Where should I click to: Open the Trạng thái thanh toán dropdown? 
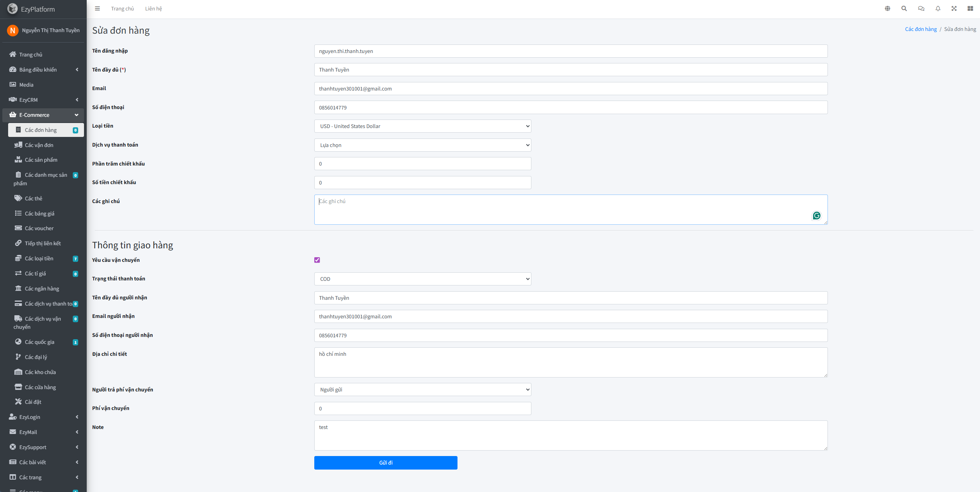point(422,279)
